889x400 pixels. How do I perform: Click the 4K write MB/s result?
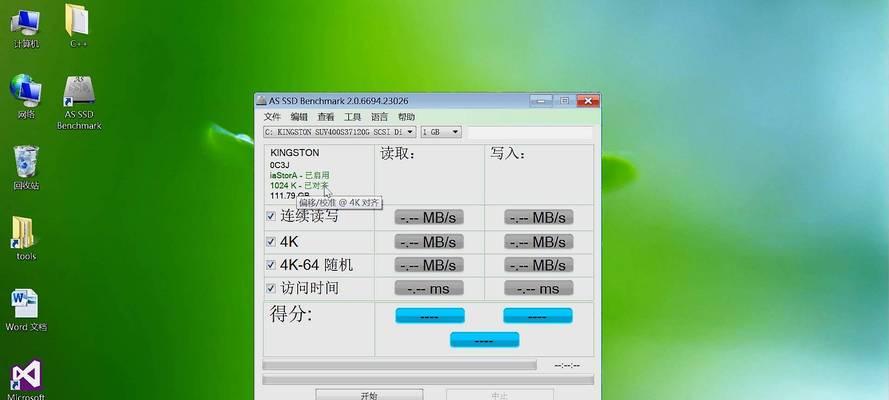click(539, 242)
